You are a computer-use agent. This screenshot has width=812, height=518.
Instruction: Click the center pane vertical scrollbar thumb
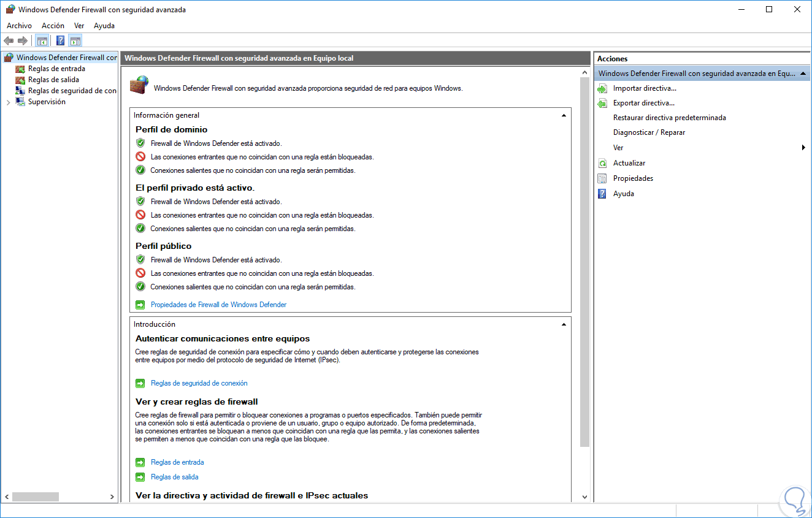(584, 262)
